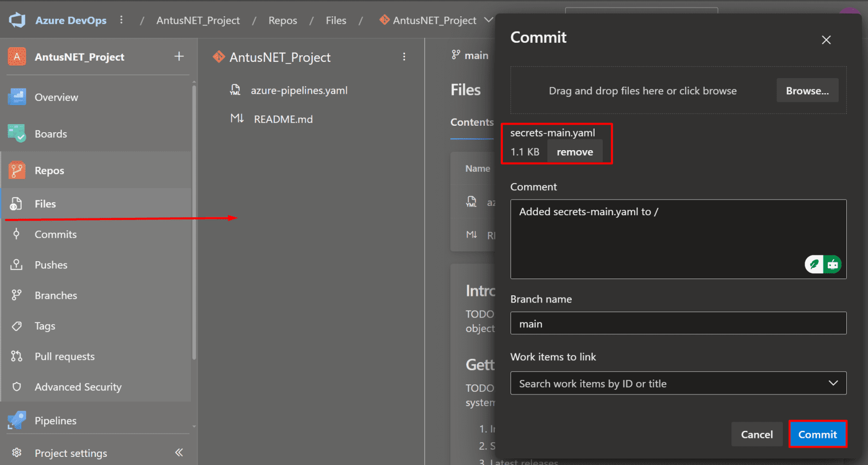Open Pull requests menu item

click(x=65, y=357)
